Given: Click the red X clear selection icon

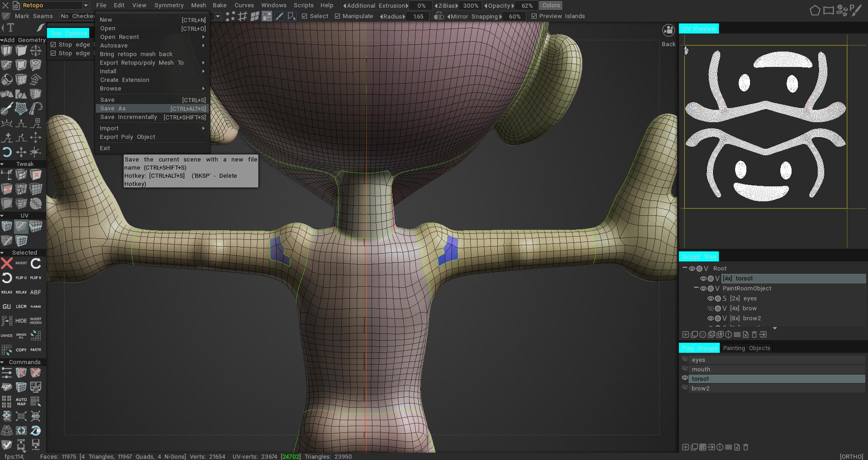Looking at the screenshot, I should tap(7, 263).
